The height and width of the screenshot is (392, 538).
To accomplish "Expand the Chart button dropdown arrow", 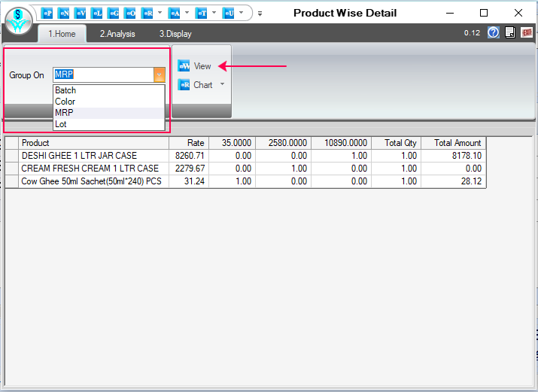I will [222, 84].
